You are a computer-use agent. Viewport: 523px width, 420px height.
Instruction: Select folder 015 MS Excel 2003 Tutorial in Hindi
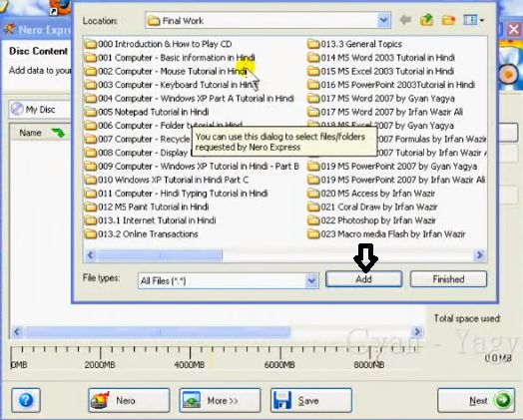380,72
